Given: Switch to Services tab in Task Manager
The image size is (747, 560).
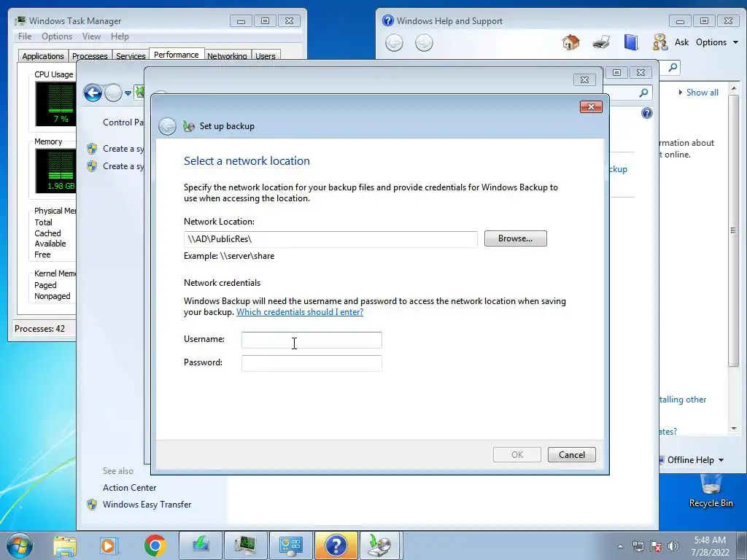Looking at the screenshot, I should (x=131, y=55).
